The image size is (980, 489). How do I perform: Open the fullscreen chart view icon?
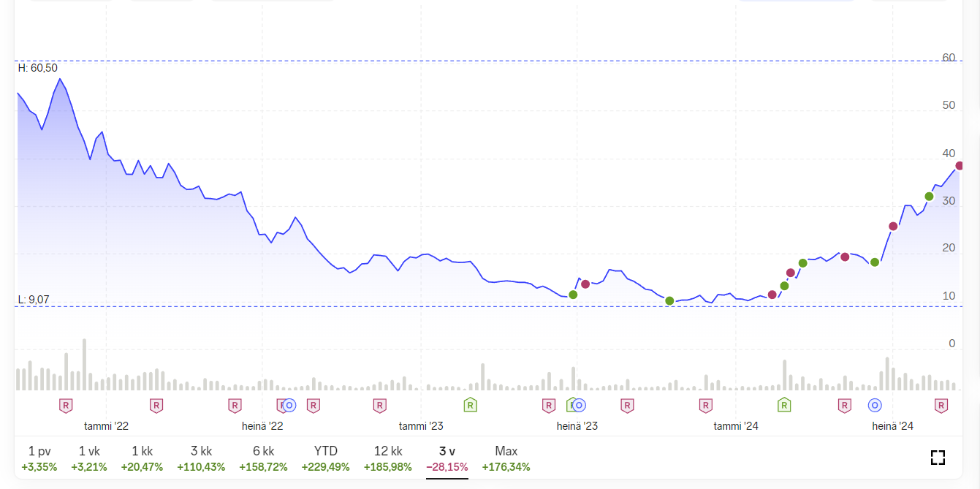(938, 458)
